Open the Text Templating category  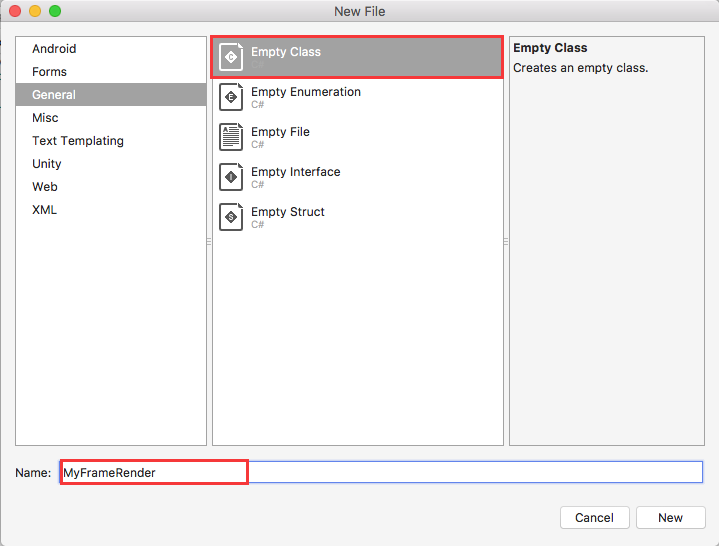(78, 141)
